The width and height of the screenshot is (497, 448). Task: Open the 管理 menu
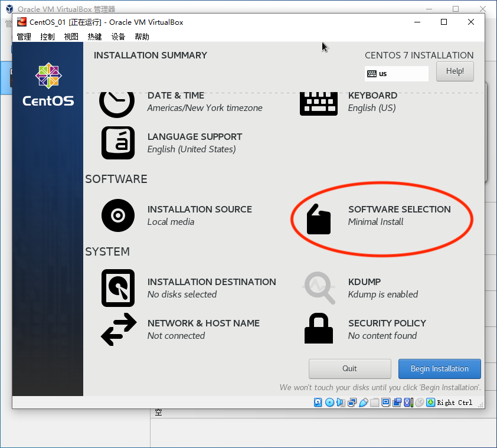click(24, 37)
